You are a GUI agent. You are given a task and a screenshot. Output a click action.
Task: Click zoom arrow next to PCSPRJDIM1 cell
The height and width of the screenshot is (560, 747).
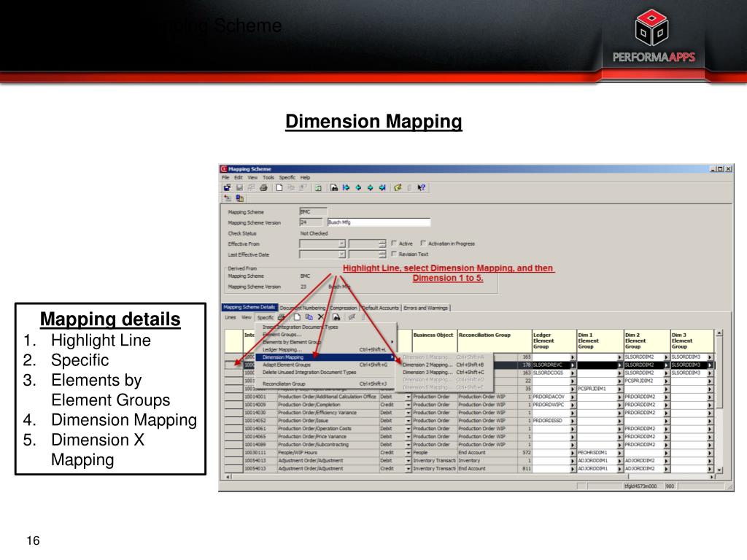[x=620, y=389]
